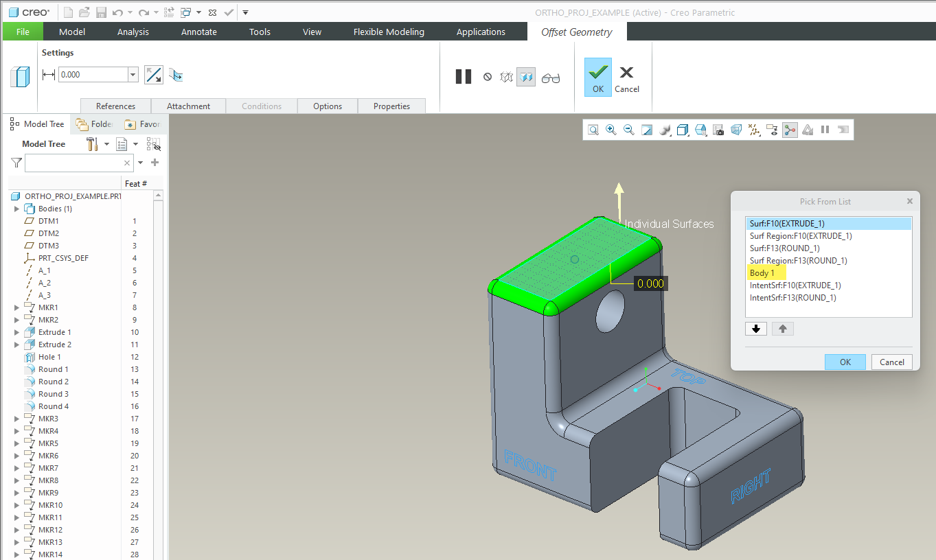Toggle the attached shaded preview on the dashboard

526,77
